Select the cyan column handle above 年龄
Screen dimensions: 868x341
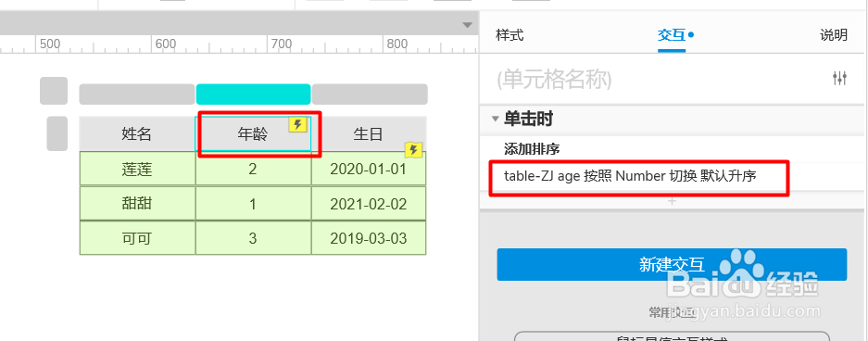coord(253,95)
